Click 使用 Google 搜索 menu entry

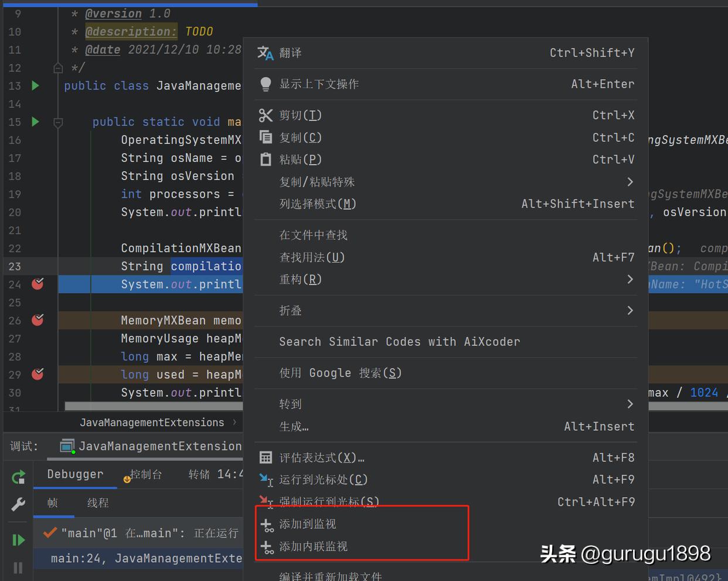point(337,372)
